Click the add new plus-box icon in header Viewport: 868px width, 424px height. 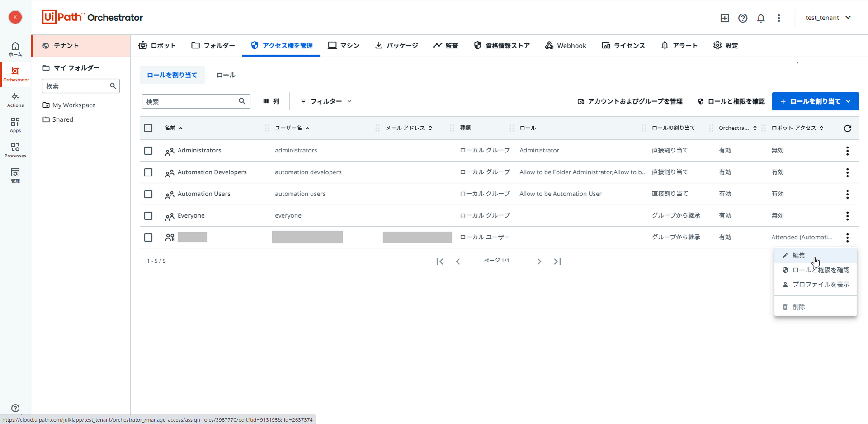tap(725, 18)
